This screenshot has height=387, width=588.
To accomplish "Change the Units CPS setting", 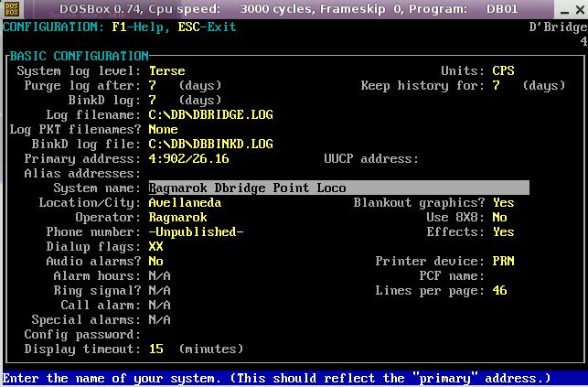I will (503, 70).
